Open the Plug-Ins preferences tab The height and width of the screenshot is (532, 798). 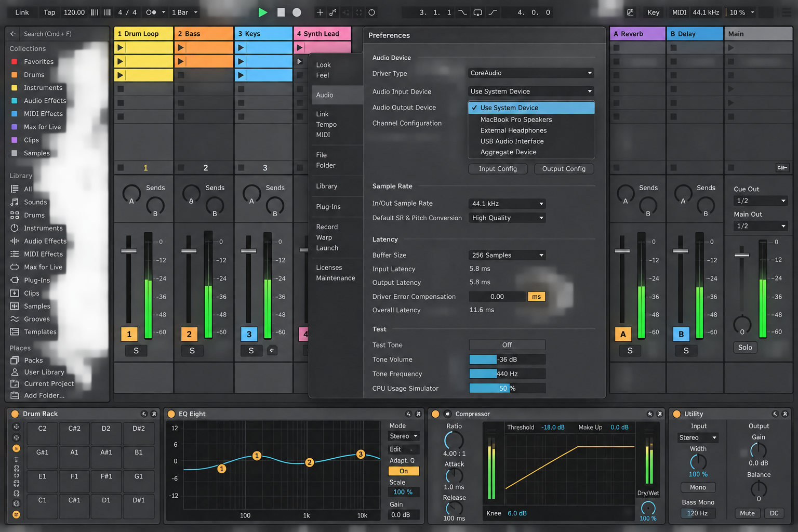coord(328,207)
